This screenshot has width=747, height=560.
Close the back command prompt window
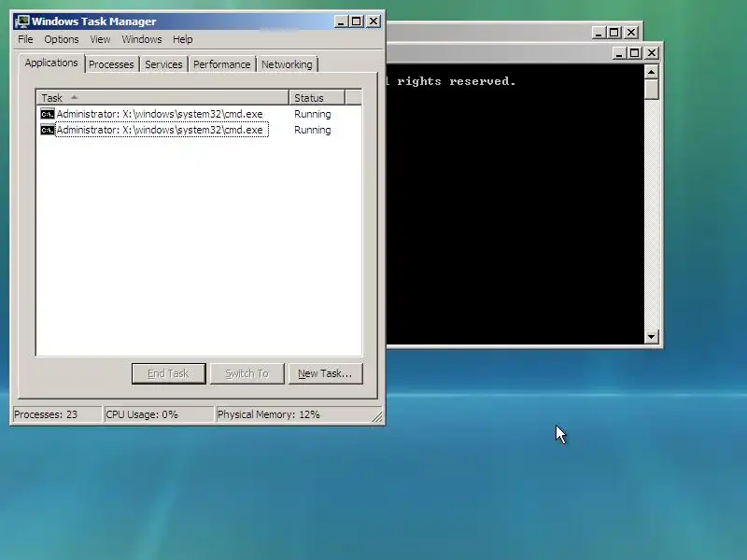(631, 33)
